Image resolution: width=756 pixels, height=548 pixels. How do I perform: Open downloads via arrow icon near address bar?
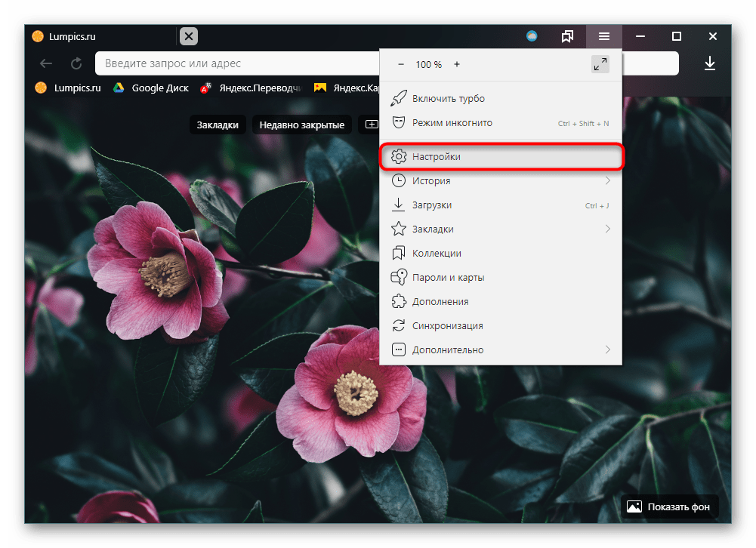point(709,64)
